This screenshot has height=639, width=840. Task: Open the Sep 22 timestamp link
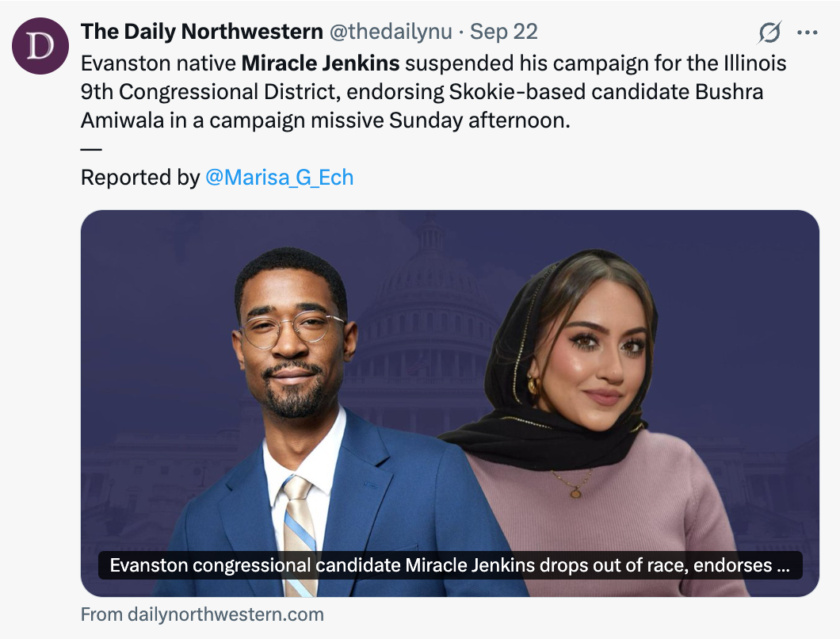tap(504, 32)
